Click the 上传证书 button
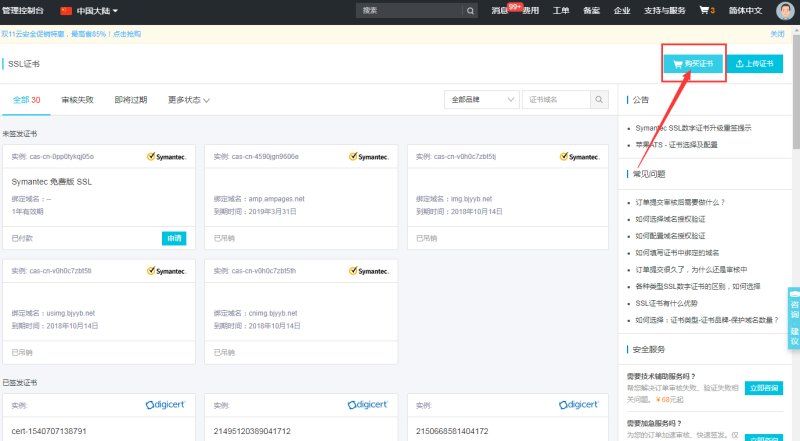The width and height of the screenshot is (800, 441). click(x=755, y=63)
